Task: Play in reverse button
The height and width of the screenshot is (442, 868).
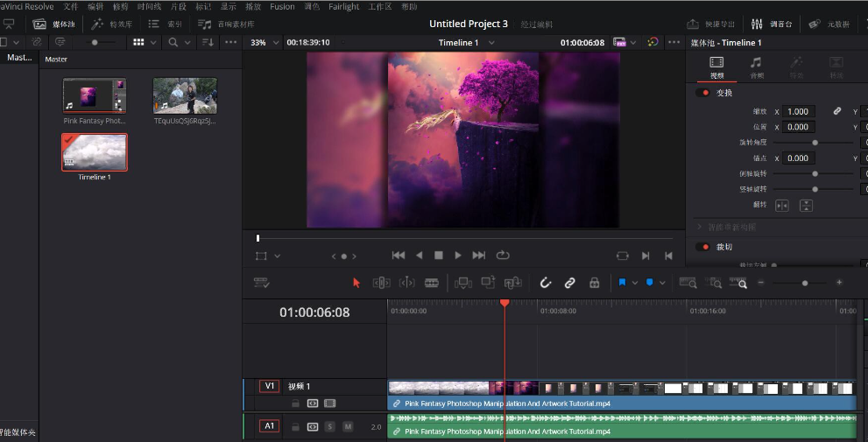Action: click(419, 255)
